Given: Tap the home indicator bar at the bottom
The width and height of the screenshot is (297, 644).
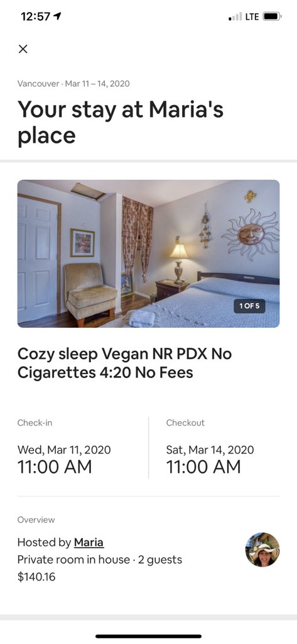Looking at the screenshot, I should (x=148, y=636).
